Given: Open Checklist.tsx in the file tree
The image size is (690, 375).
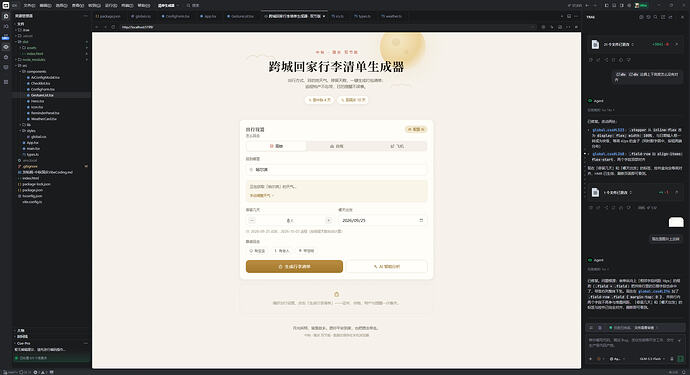Looking at the screenshot, I should click(x=40, y=83).
